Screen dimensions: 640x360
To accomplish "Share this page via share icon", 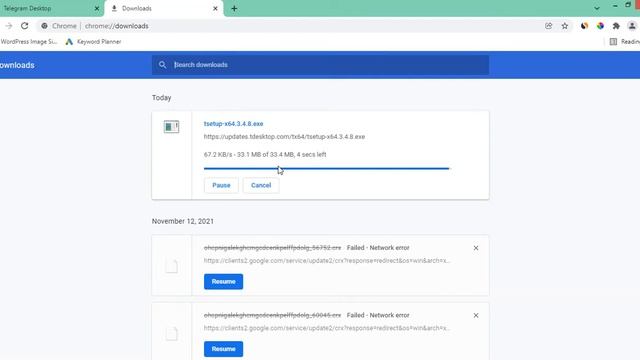I will [549, 26].
